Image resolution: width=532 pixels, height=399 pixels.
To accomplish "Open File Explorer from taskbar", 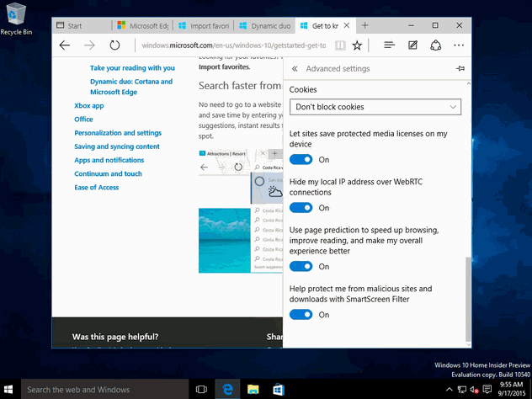I will tap(253, 389).
